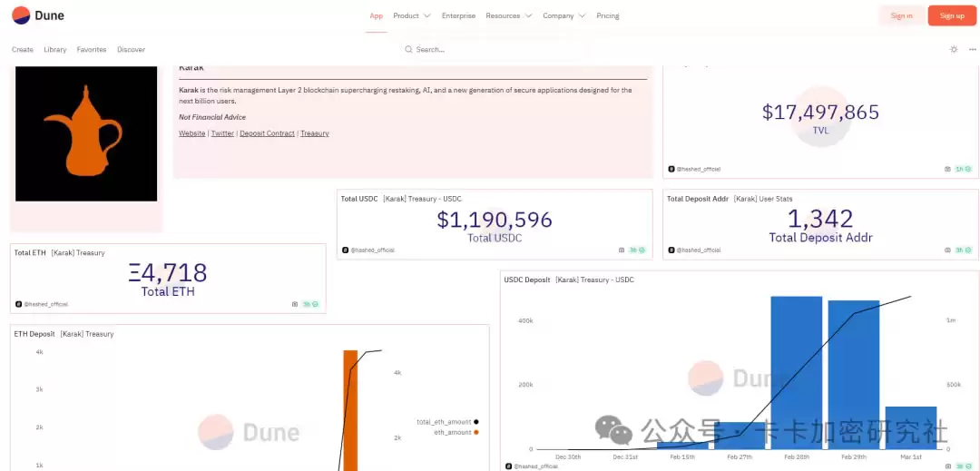Image resolution: width=980 pixels, height=471 pixels.
Task: Click the Feb 28th bar in USDC Deposit chart
Action: point(796,372)
